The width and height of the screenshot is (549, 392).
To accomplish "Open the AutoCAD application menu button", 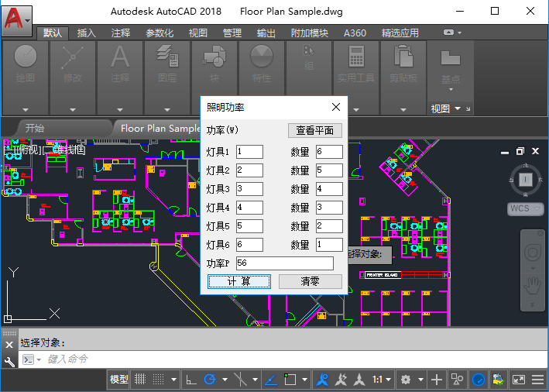I will coord(16,21).
